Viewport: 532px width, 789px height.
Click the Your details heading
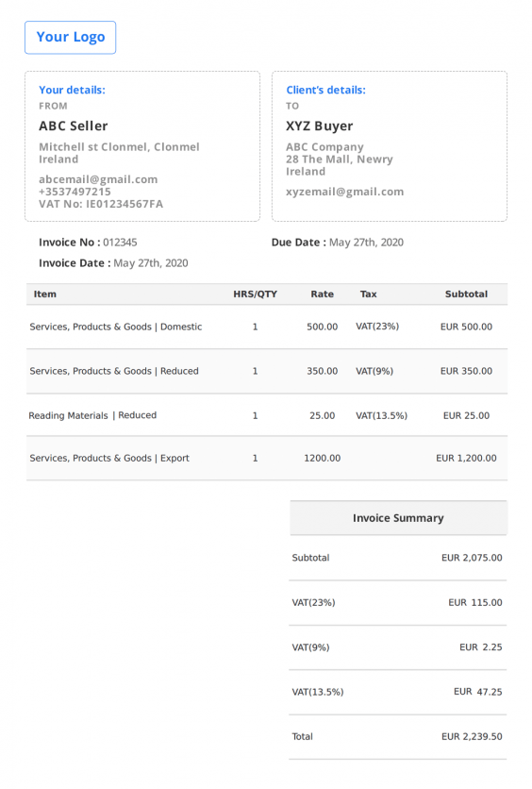(73, 90)
